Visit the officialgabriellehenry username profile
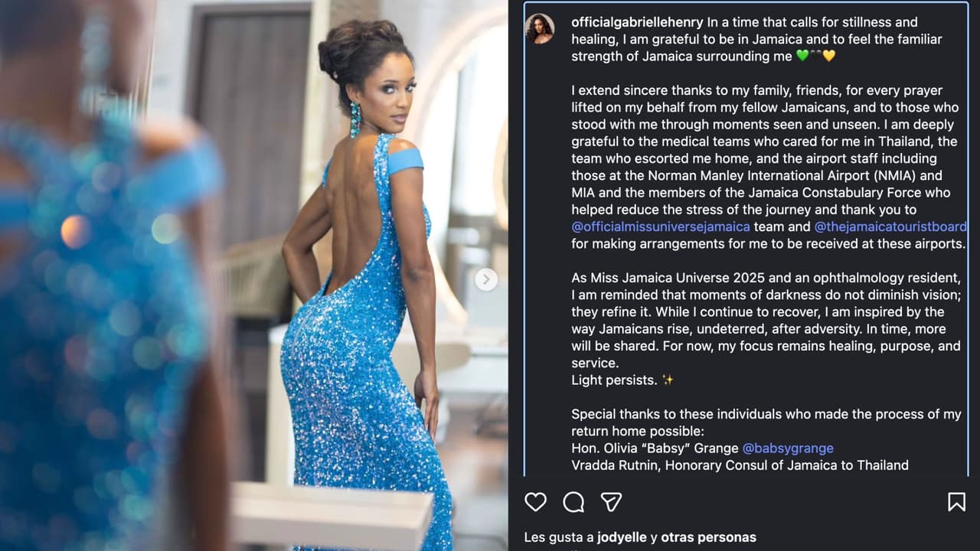980x551 pixels. click(637, 22)
